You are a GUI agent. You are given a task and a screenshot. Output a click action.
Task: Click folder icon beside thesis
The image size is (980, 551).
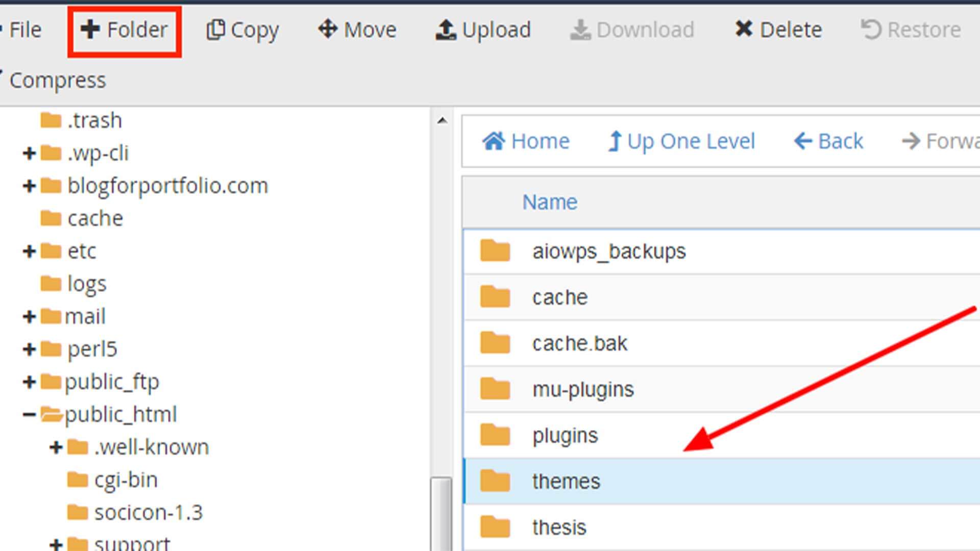tap(495, 526)
